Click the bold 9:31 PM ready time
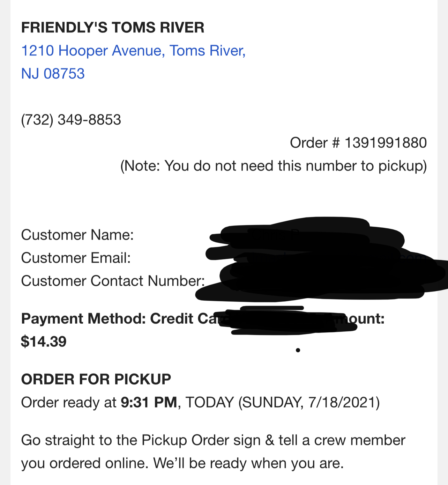 tap(149, 402)
